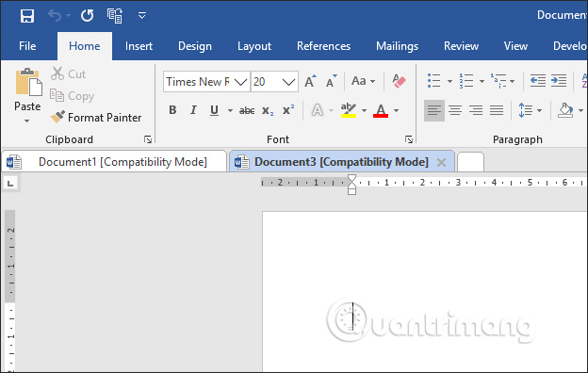The height and width of the screenshot is (373, 588).
Task: Switch to the Home ribbon tab
Action: coord(85,46)
